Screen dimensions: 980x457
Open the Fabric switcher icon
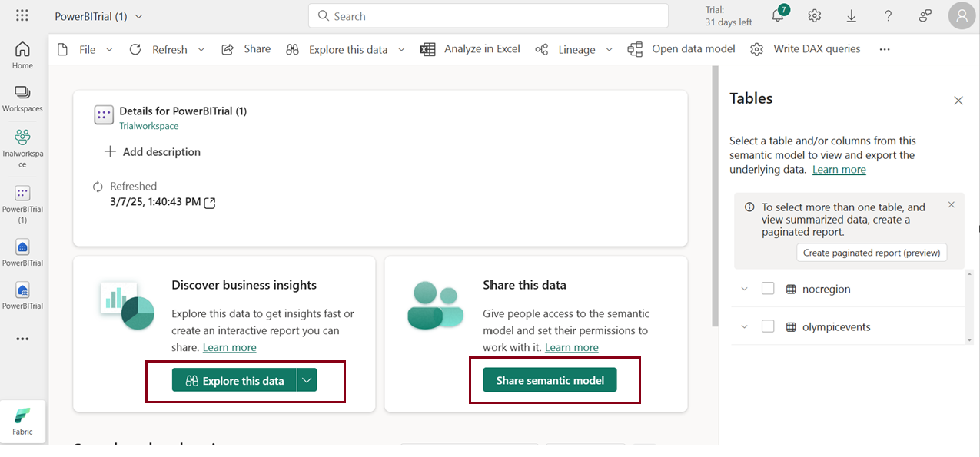click(22, 422)
